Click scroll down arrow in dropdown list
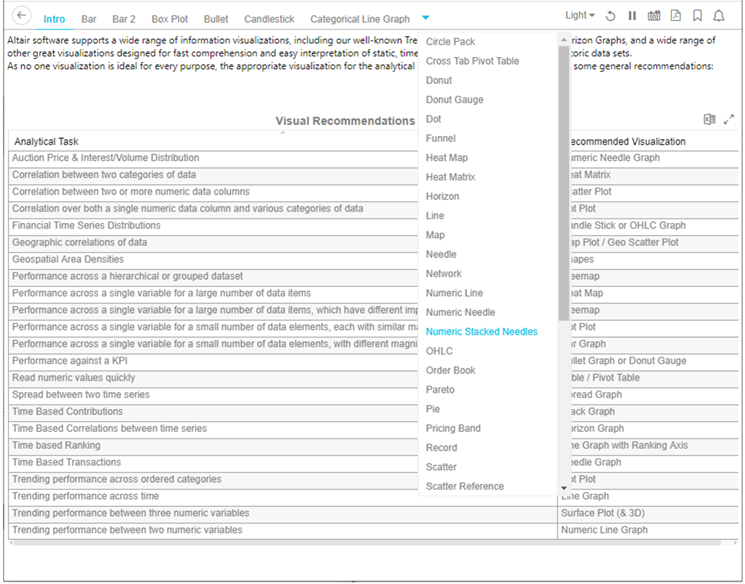 point(564,488)
